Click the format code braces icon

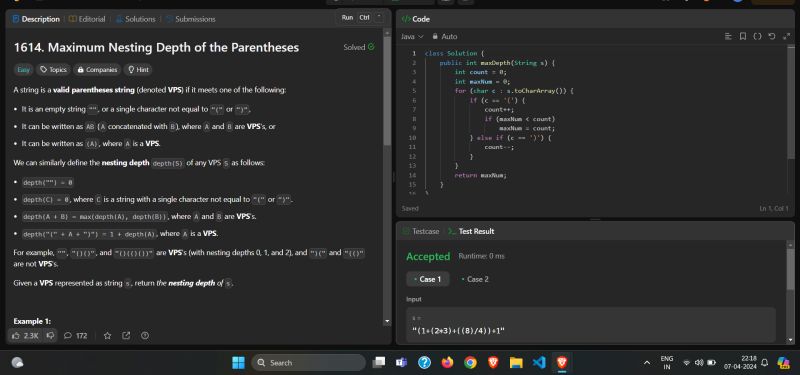pos(757,37)
